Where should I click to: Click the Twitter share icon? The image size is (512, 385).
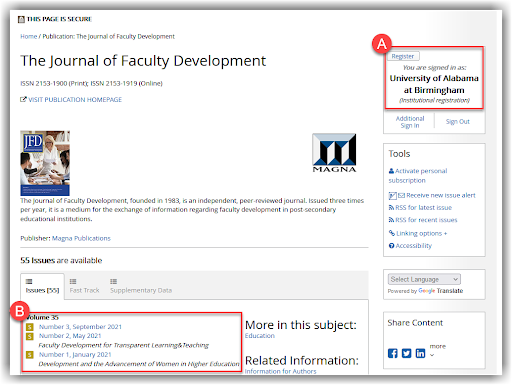click(x=406, y=353)
